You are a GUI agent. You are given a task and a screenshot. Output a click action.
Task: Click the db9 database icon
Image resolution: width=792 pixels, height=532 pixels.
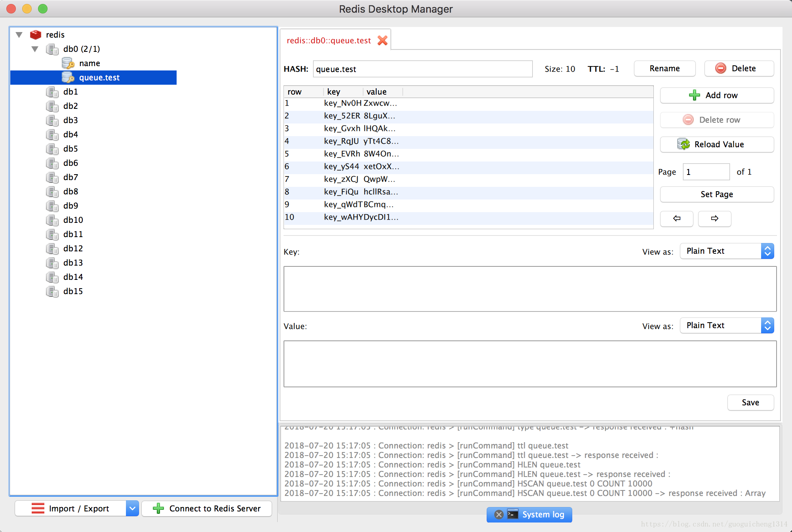tap(52, 206)
